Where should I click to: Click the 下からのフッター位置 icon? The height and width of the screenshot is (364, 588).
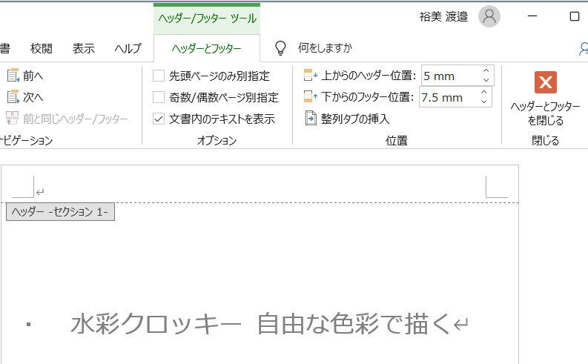coord(311,96)
